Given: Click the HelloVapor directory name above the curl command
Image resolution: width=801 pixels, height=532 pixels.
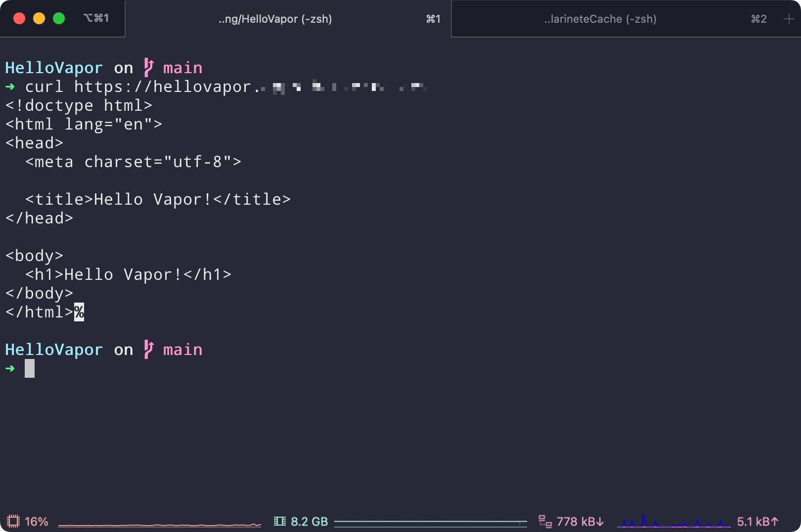Looking at the screenshot, I should click(x=54, y=68).
